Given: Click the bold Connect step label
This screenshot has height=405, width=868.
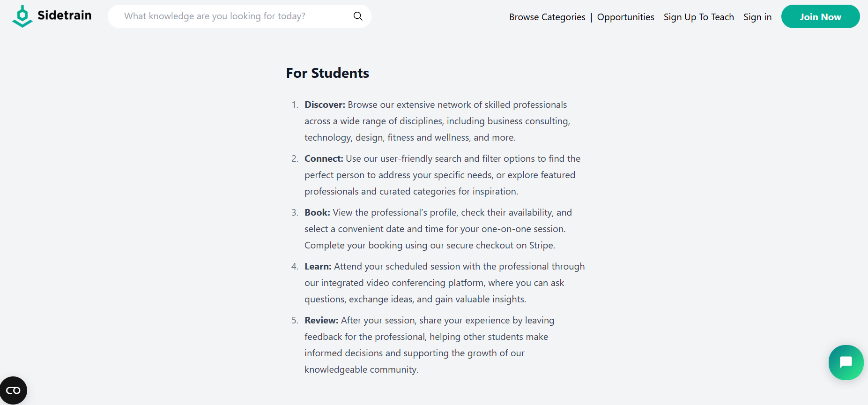Looking at the screenshot, I should [x=324, y=158].
